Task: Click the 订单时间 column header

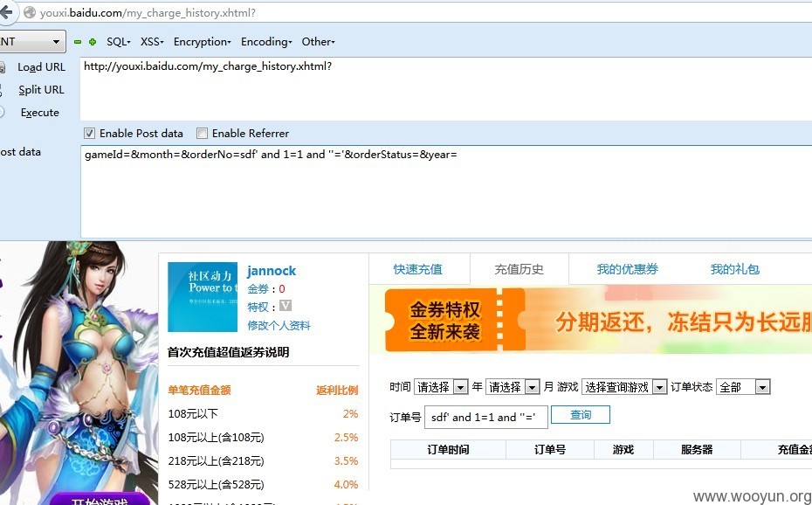Action: point(448,450)
